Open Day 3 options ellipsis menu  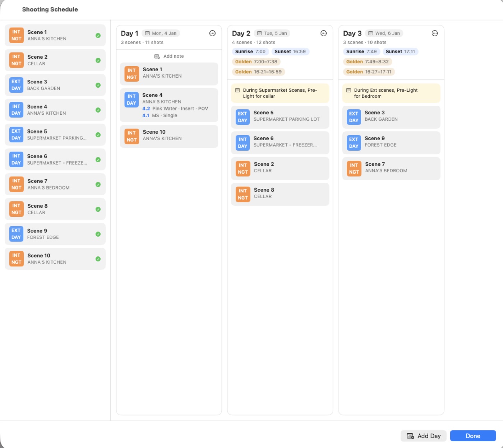(435, 33)
